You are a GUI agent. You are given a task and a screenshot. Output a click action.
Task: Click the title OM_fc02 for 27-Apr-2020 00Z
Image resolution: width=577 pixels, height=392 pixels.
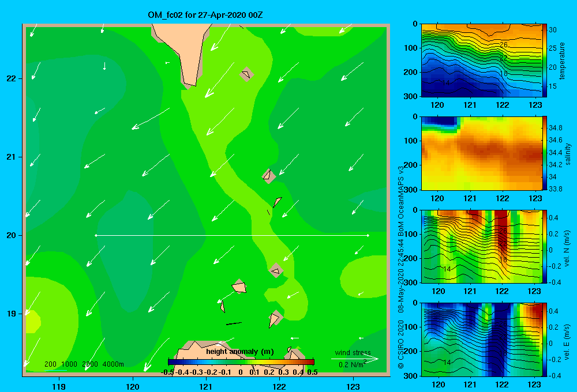point(205,15)
